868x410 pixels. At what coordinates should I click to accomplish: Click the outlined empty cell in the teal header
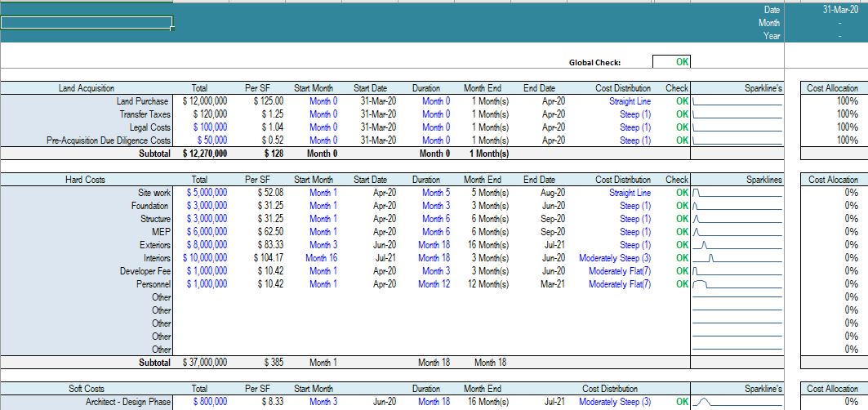pos(86,23)
